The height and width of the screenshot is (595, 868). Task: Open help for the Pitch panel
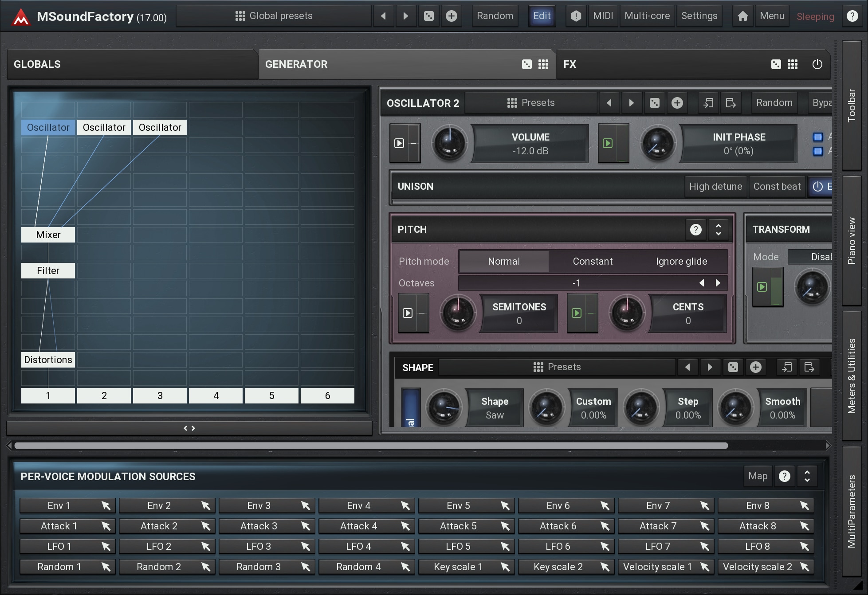tap(695, 229)
